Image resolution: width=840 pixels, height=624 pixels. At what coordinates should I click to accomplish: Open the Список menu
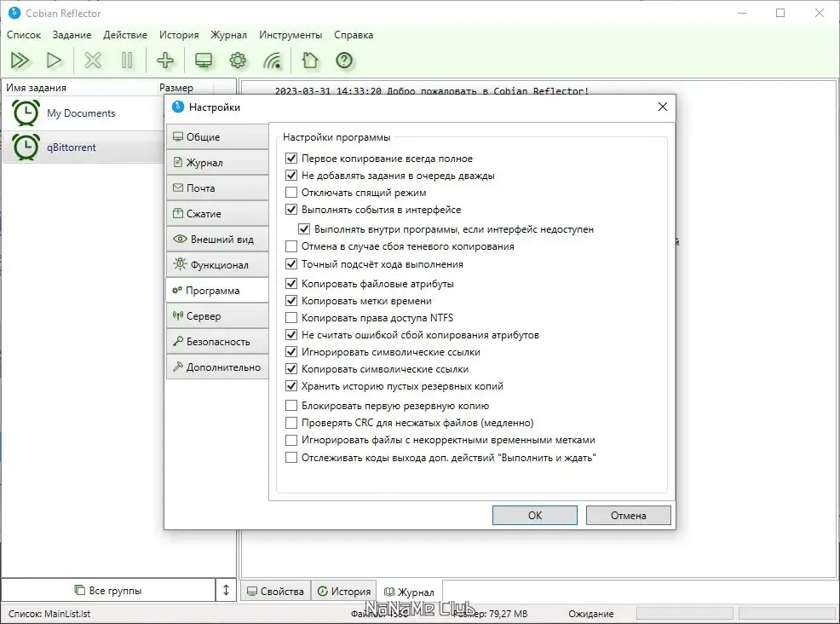point(24,35)
